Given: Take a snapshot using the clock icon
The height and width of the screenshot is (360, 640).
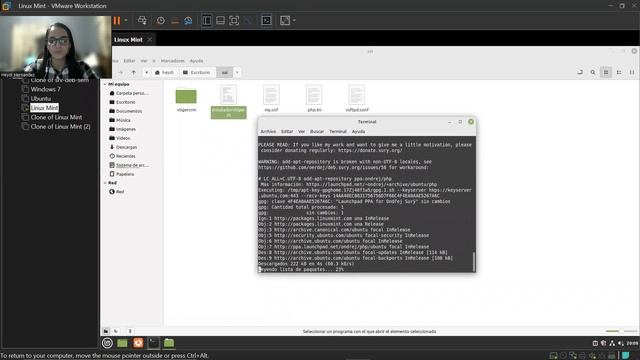Looking at the screenshot, I should 161,20.
